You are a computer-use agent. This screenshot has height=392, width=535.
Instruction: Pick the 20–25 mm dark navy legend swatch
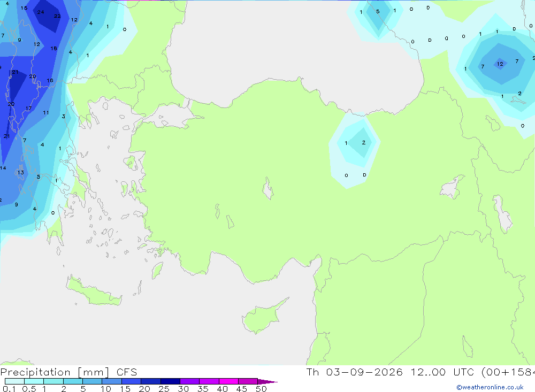point(150,381)
